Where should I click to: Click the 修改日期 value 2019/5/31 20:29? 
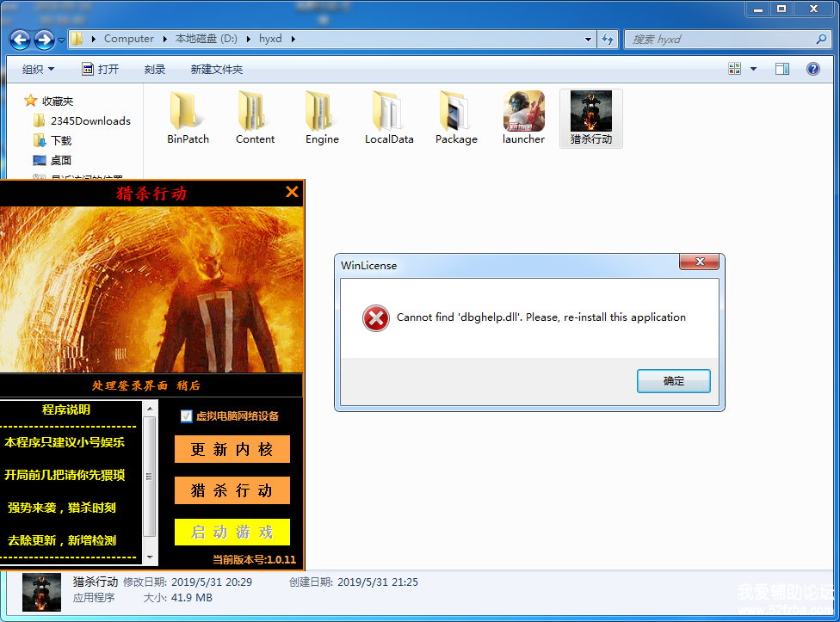212,582
